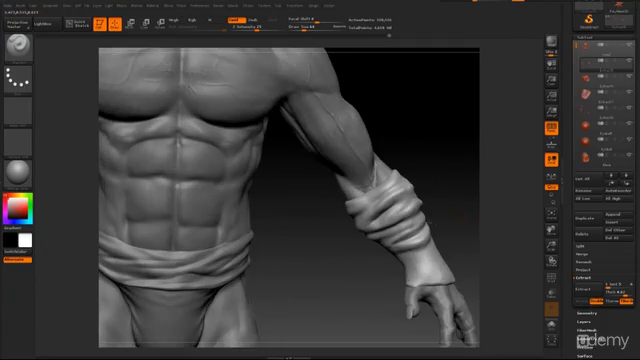
Task: Expand the Layers sub-palette
Action: tap(584, 322)
